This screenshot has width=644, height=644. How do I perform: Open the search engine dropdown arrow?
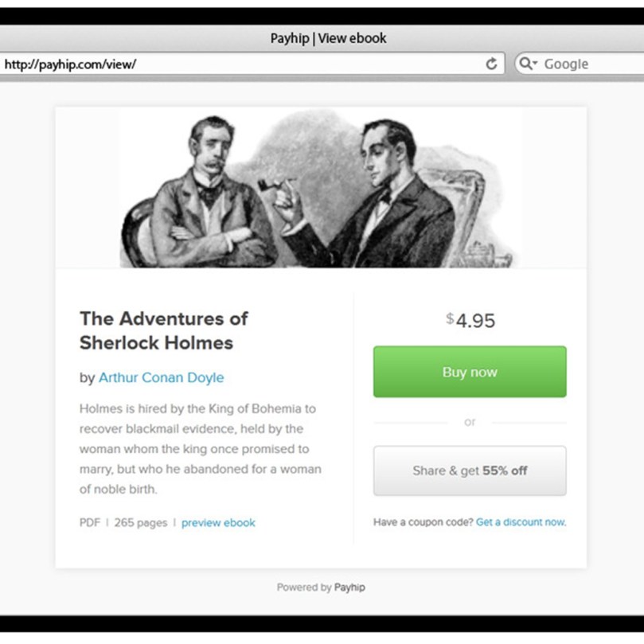click(x=535, y=63)
